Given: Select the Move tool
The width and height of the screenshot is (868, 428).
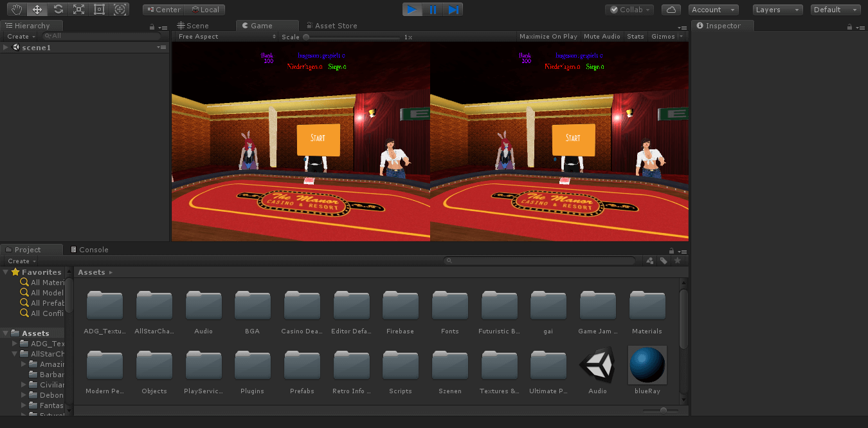Looking at the screenshot, I should point(37,10).
